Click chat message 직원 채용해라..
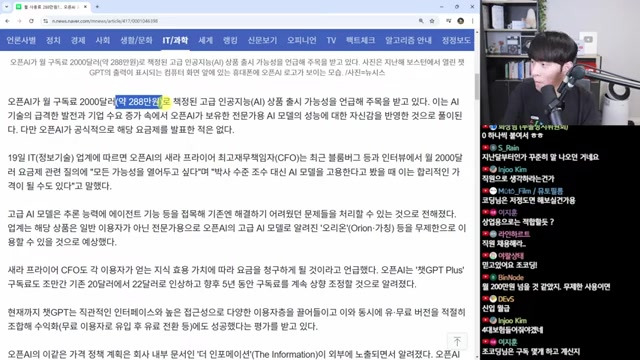640x360 pixels. (x=504, y=244)
